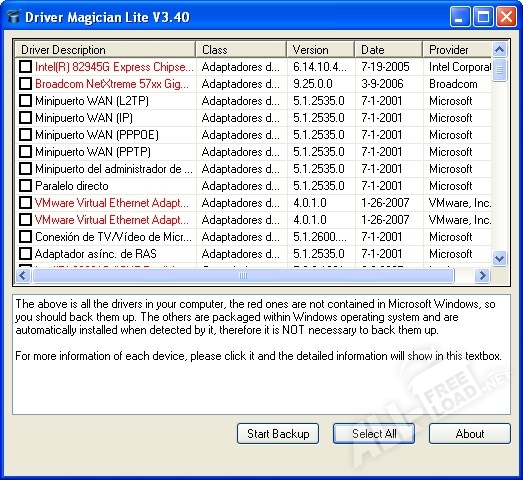Click the scroll left arrow below the list
The height and width of the screenshot is (480, 523).
(x=23, y=276)
